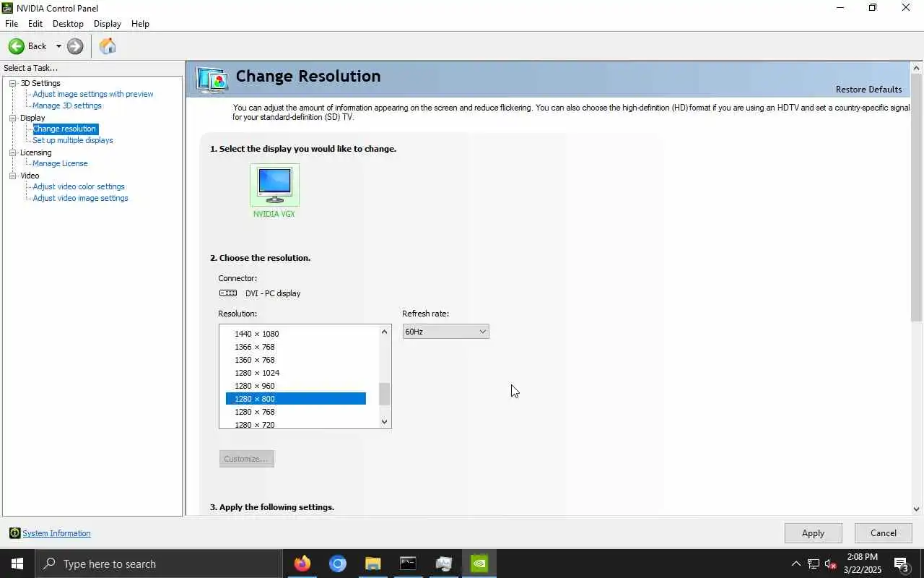924x578 pixels.
Task: Click the System Information link
Action: point(56,533)
